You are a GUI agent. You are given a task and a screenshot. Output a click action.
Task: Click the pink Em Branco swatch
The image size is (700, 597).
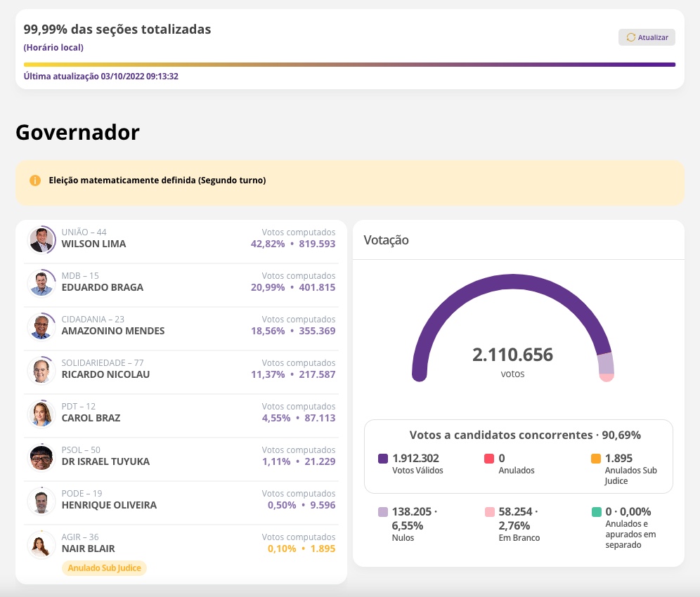489,512
